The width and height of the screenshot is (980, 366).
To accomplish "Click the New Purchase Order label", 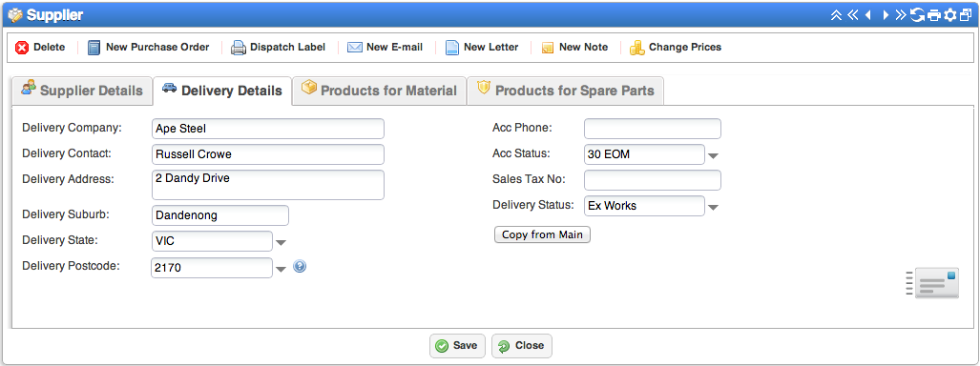I will (x=157, y=48).
